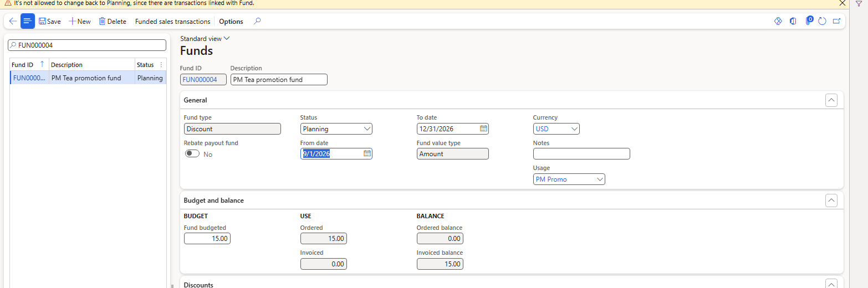Toggle Rebate payout fund switch

[192, 154]
